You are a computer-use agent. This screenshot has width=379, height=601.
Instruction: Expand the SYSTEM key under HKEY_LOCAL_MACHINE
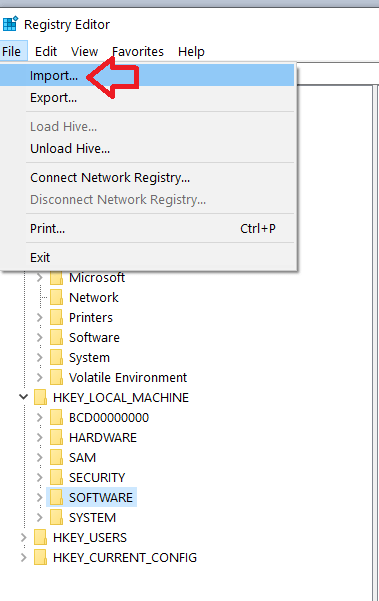pyautogui.click(x=40, y=517)
